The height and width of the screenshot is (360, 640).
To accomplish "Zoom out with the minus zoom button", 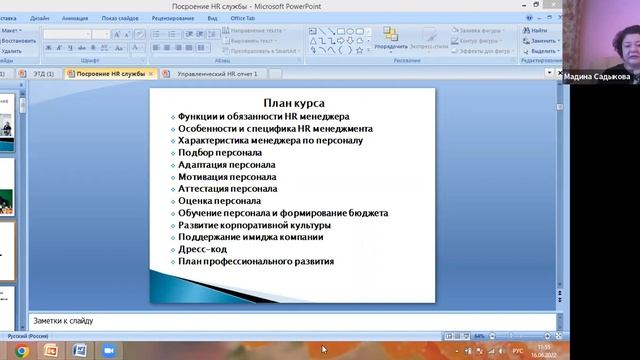I will coord(492,336).
